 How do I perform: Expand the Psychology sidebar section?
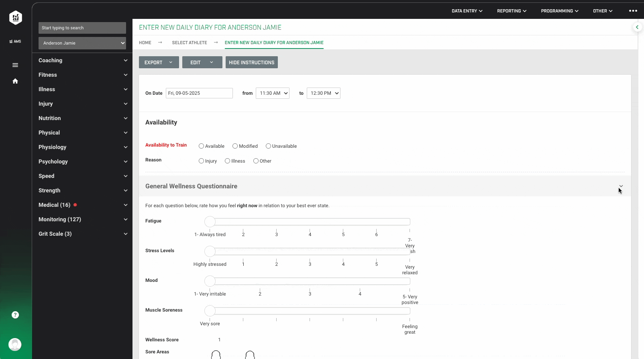click(x=82, y=161)
